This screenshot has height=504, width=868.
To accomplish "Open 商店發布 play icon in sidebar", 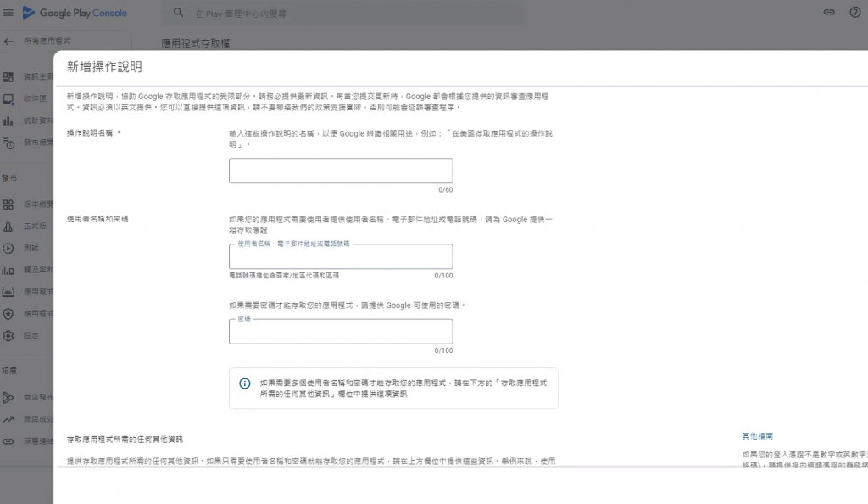I will click(x=8, y=397).
